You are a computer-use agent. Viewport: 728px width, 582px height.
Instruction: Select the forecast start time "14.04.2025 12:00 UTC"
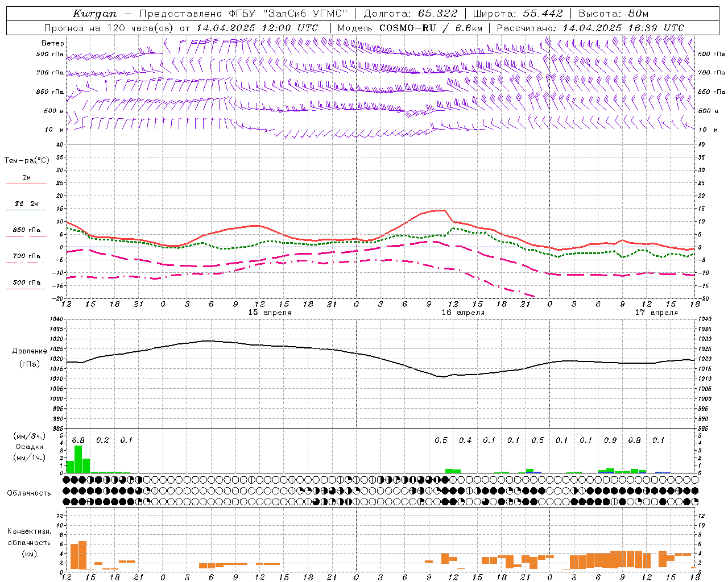pos(258,28)
